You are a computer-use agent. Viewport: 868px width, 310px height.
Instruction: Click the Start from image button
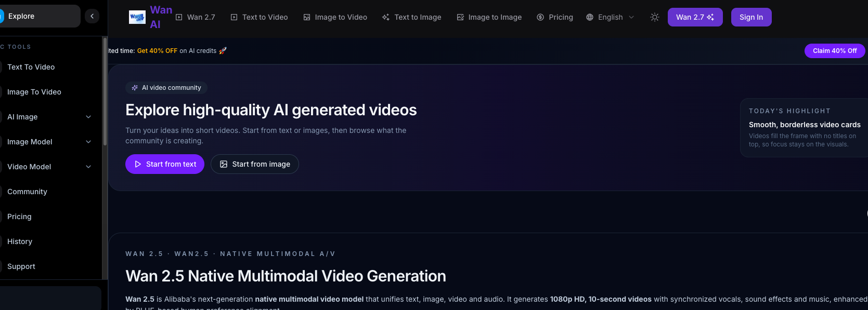tap(255, 164)
